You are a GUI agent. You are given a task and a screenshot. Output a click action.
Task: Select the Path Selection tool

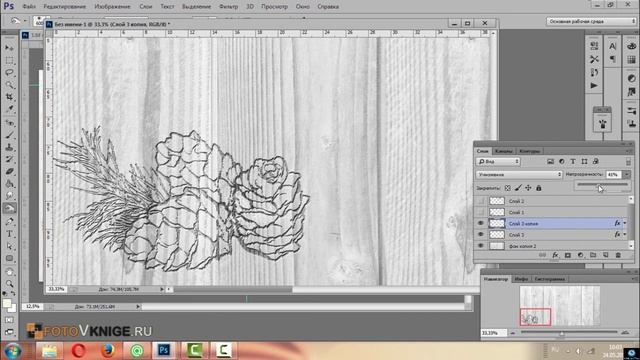coord(9,247)
